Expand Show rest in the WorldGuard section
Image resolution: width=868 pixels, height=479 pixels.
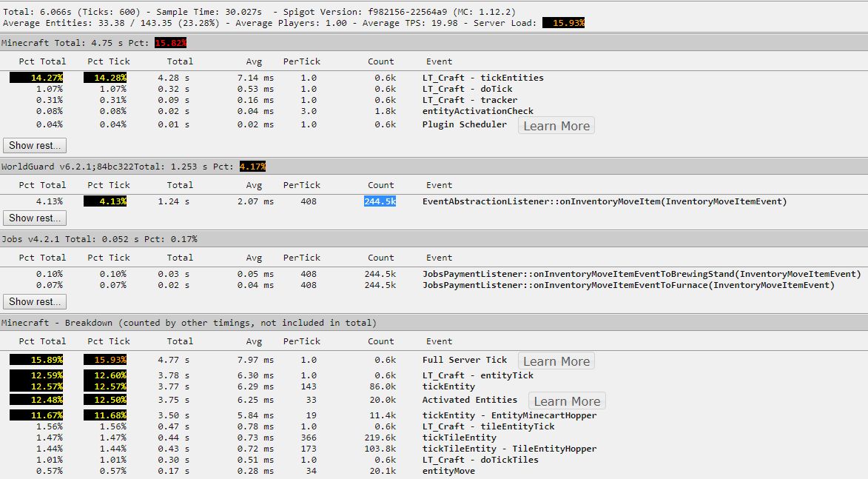point(35,218)
